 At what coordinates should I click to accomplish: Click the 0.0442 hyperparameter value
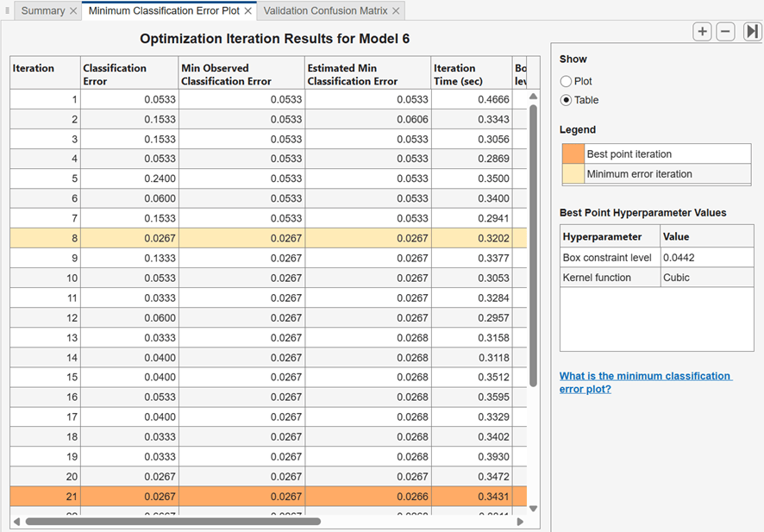[x=707, y=258]
